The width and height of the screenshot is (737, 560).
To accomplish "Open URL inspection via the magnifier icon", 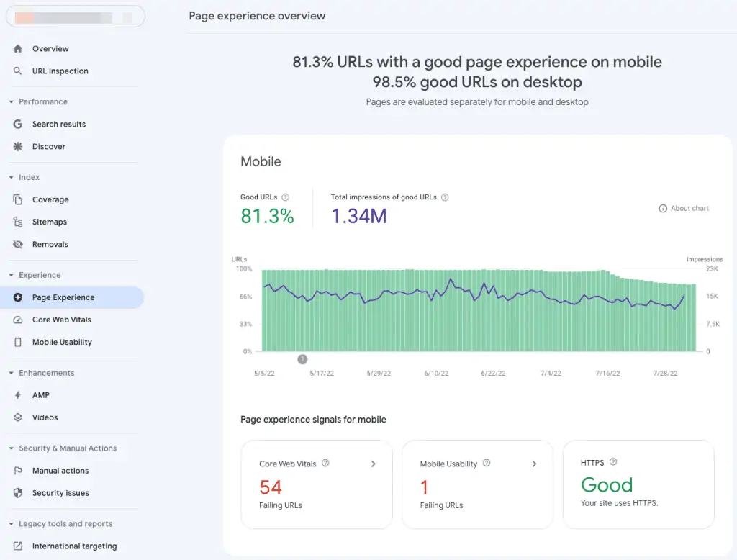I will pos(17,71).
